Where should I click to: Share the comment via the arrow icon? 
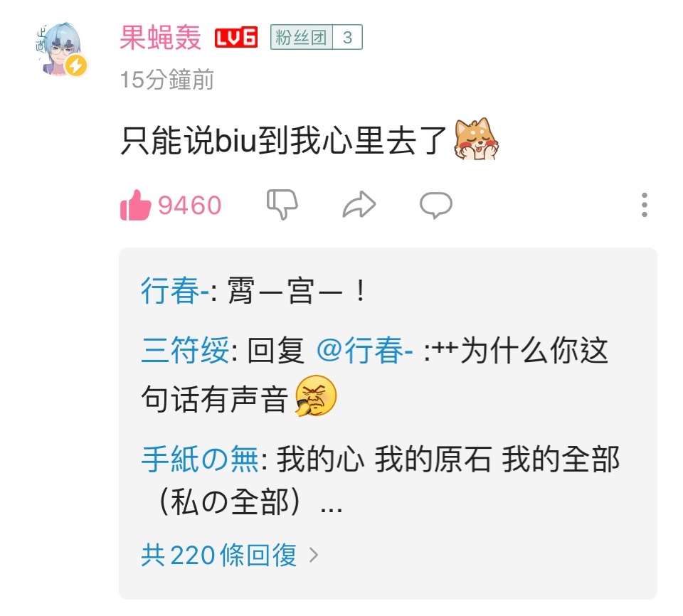click(x=359, y=204)
